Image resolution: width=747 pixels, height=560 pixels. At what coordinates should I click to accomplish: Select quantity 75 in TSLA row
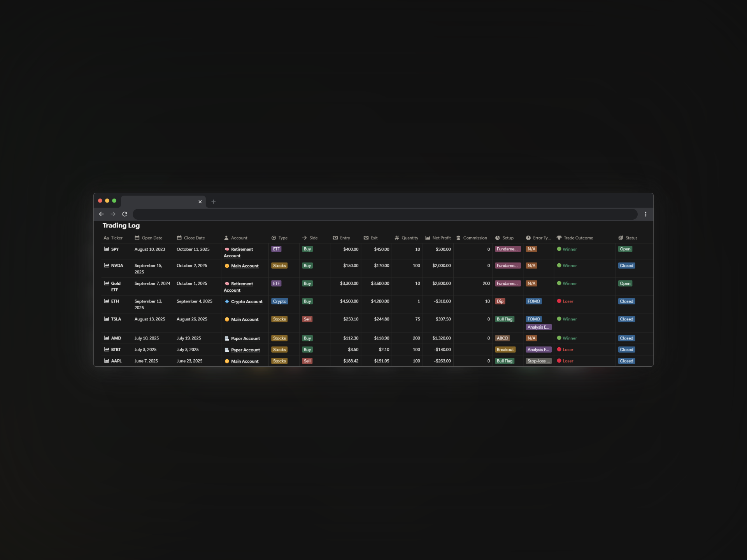pyautogui.click(x=417, y=319)
